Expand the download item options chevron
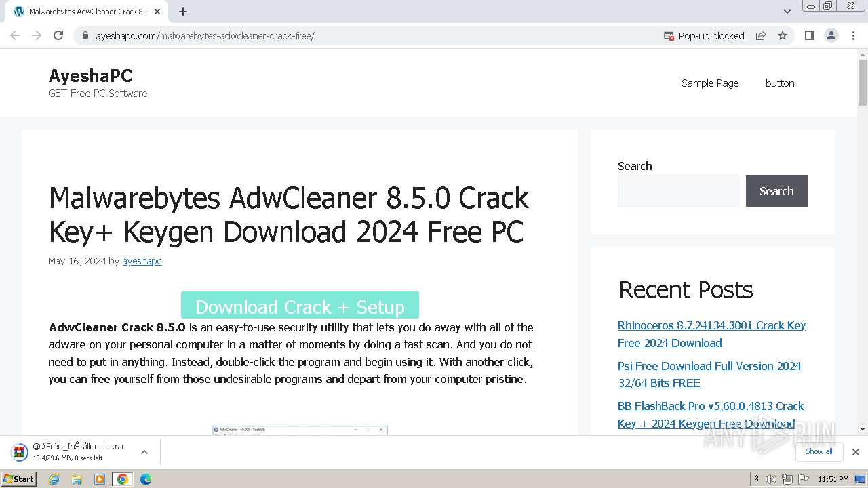The image size is (868, 488). [x=144, y=452]
